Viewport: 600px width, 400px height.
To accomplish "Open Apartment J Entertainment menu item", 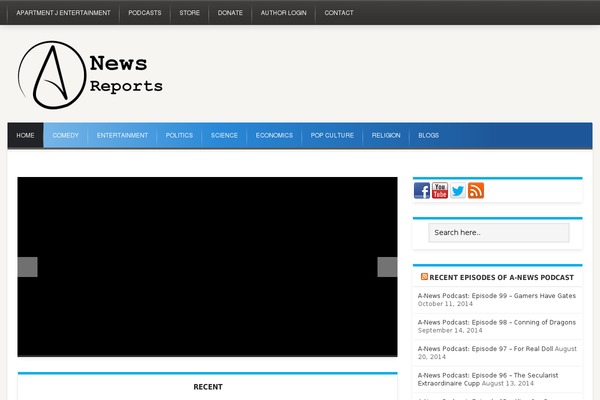I will point(63,13).
